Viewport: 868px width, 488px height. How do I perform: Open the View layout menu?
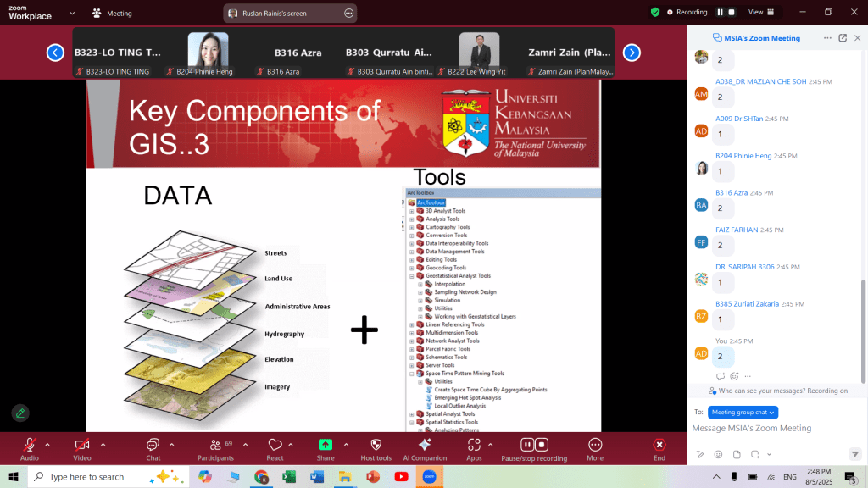click(759, 12)
